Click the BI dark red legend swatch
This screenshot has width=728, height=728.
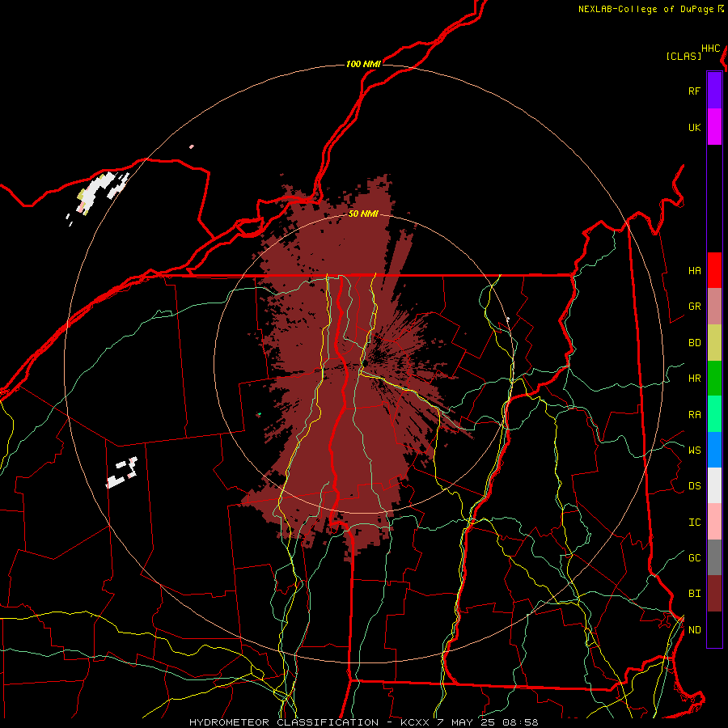coord(714,594)
